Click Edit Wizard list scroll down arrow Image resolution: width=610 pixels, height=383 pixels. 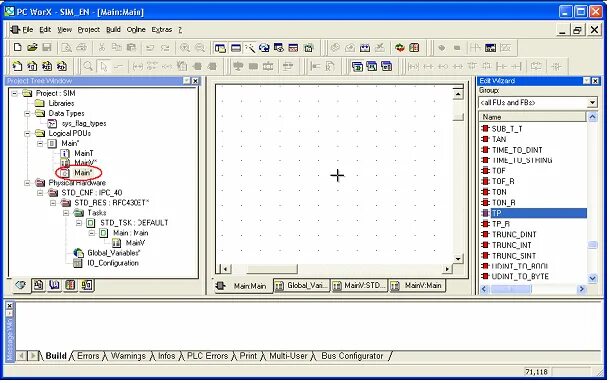[592, 278]
